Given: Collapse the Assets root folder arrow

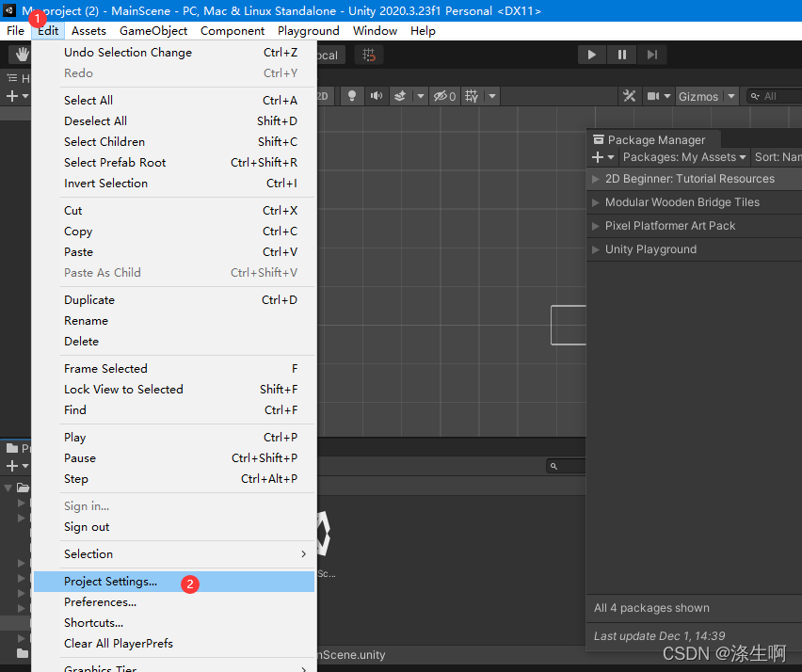Looking at the screenshot, I should click(8, 488).
